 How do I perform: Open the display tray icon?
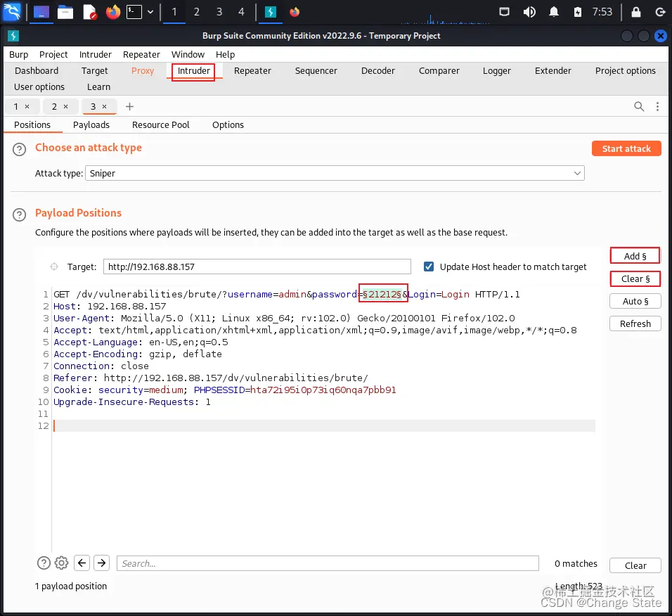tap(505, 12)
